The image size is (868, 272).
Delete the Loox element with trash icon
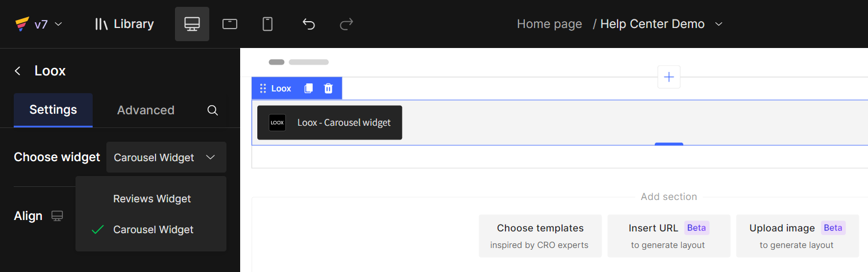click(x=328, y=89)
